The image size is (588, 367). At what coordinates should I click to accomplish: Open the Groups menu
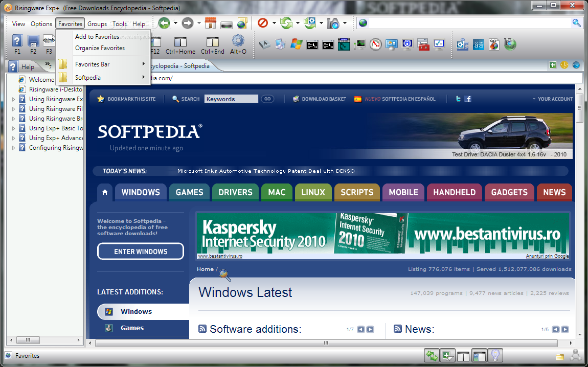[97, 24]
